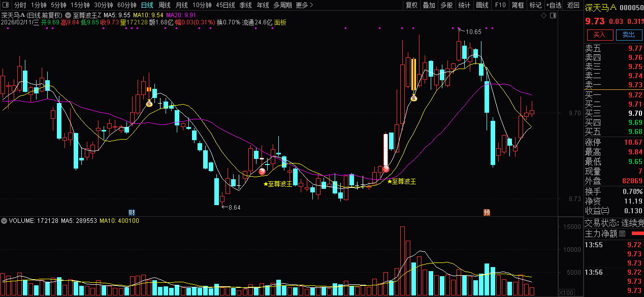Viewport: 644px width, 297px height.
Task: Click the money-bag icon near the peak
Action: click(413, 98)
